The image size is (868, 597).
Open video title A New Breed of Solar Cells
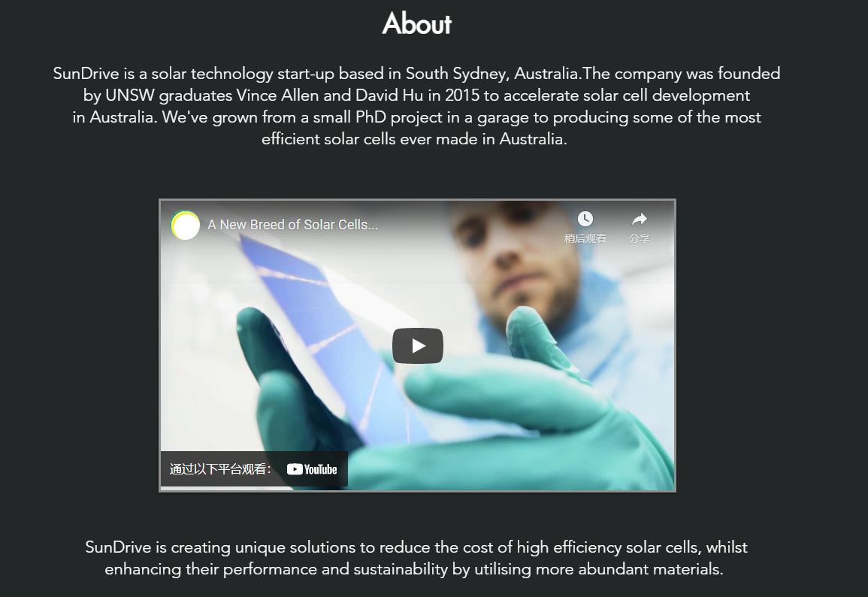(x=292, y=225)
